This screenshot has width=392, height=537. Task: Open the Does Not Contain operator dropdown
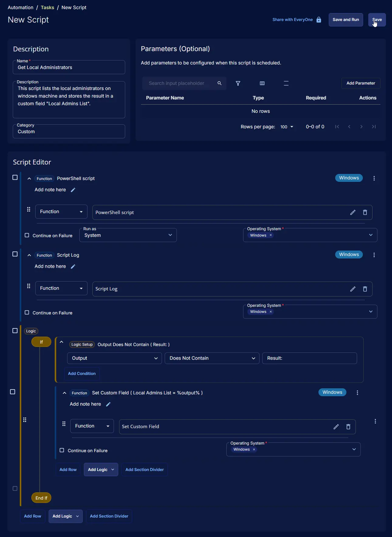pyautogui.click(x=212, y=358)
